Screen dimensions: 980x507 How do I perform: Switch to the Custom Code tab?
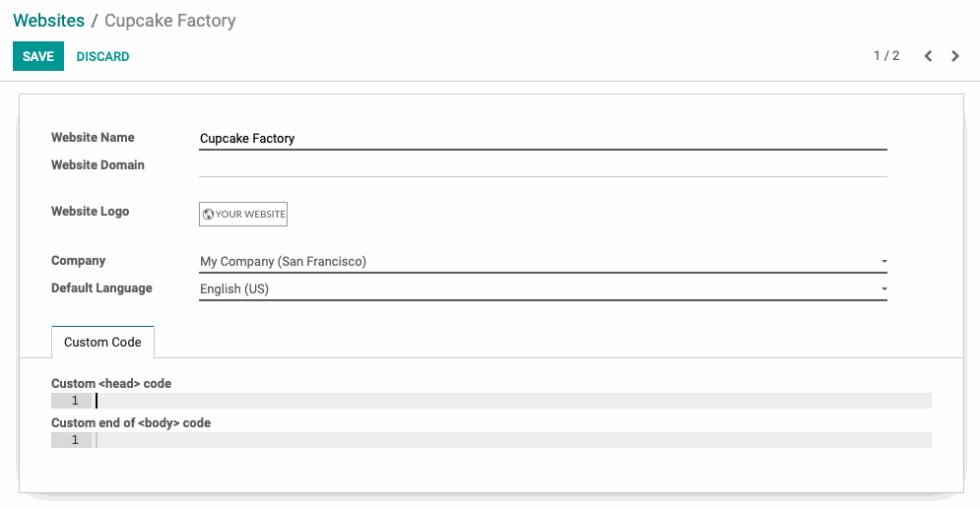102,343
